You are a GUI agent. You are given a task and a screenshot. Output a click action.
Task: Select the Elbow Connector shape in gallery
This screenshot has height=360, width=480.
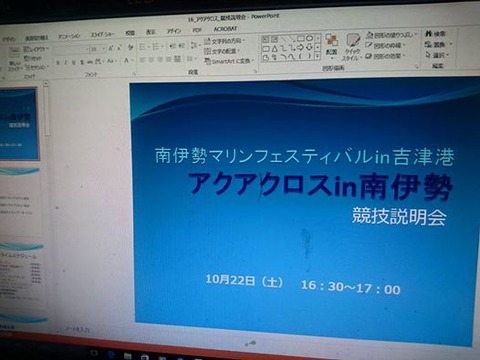283,49
